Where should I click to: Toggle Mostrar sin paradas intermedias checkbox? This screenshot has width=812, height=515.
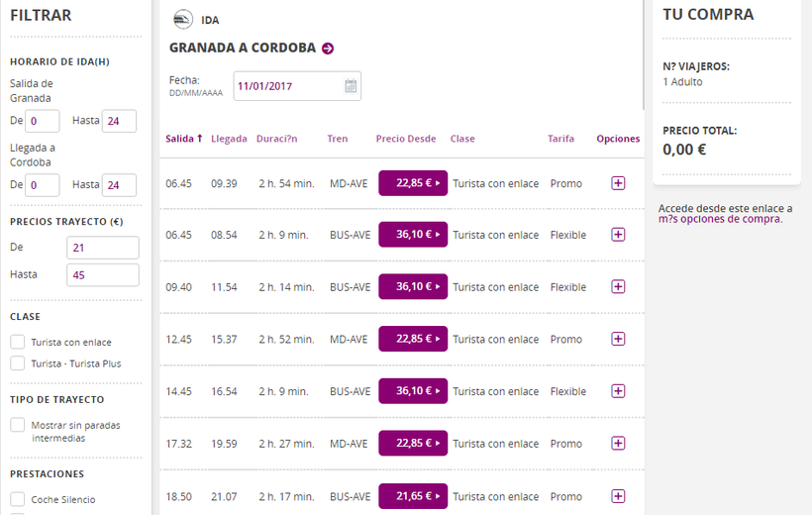click(18, 425)
